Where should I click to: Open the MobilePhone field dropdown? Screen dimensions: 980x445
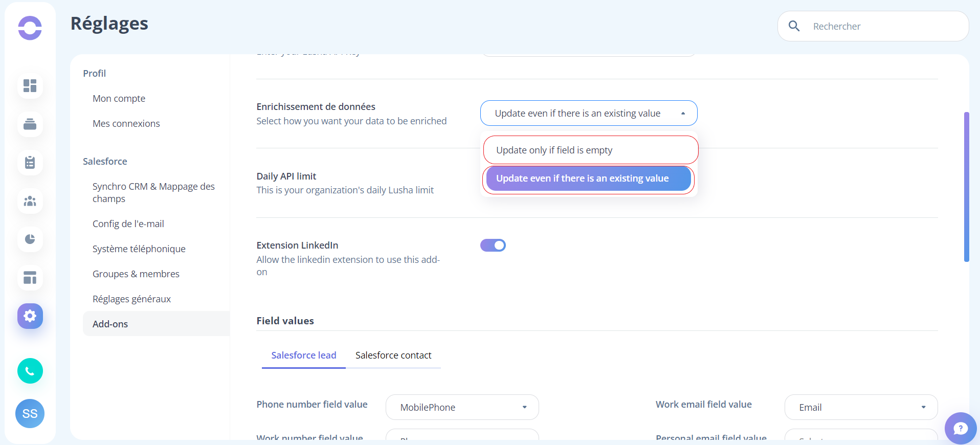coord(462,407)
